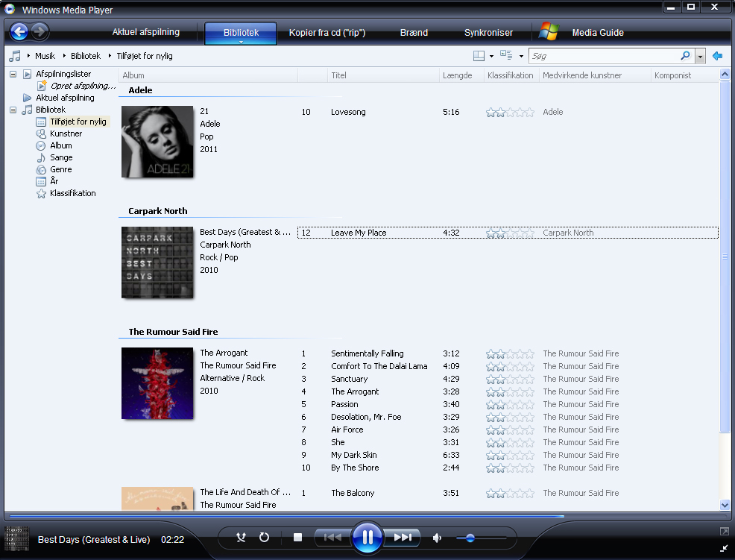This screenshot has width=735, height=560.
Task: Collapse the Afspilningslister tree node
Action: pyautogui.click(x=13, y=74)
